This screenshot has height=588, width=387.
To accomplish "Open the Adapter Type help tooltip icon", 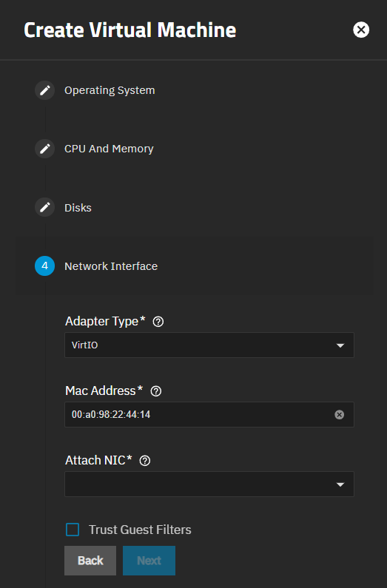I will click(158, 322).
